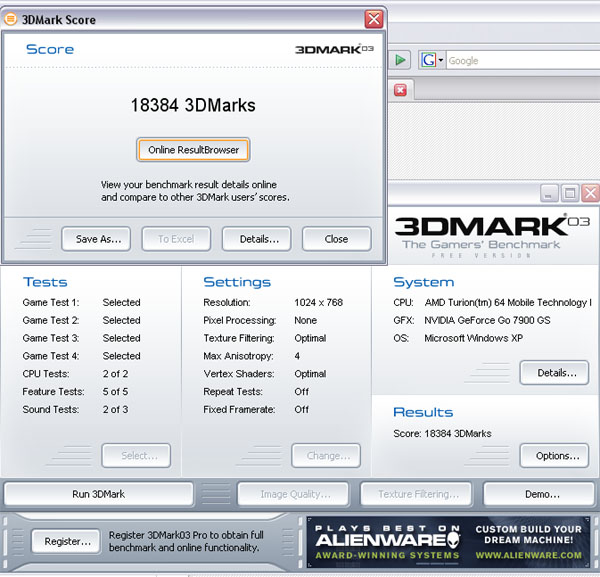Click Repeat Tests: Off setting
This screenshot has height=577, width=600.
coord(256,391)
